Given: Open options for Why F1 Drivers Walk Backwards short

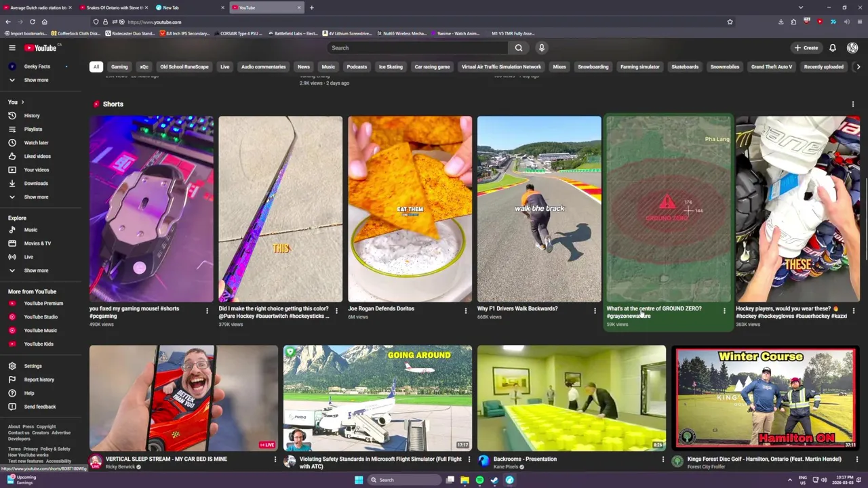Looking at the screenshot, I should (595, 310).
